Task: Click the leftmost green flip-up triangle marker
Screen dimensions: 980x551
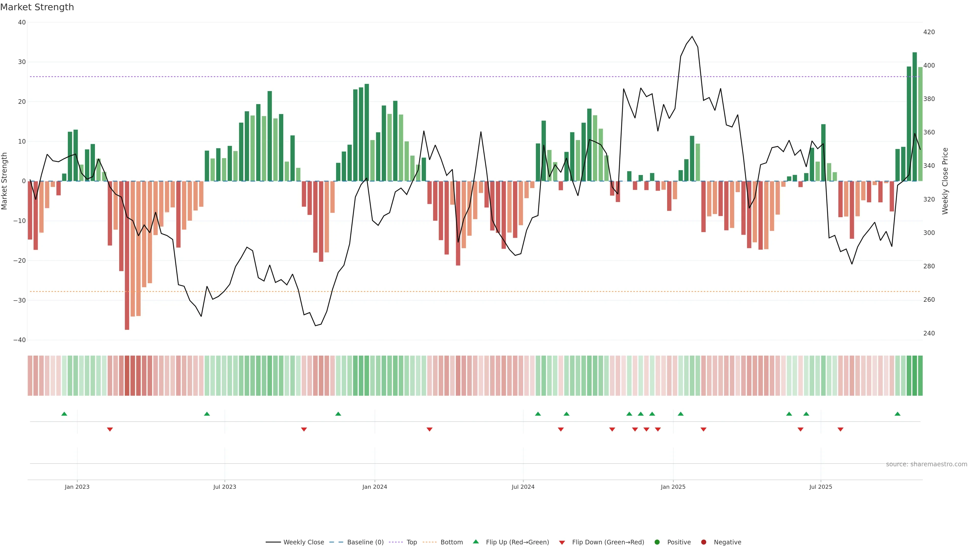Action: [64, 414]
